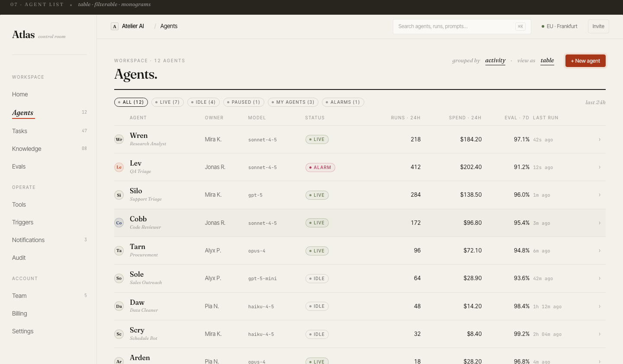623x364 pixels.
Task: Click the Agents breadcrumb
Action: pyautogui.click(x=169, y=26)
